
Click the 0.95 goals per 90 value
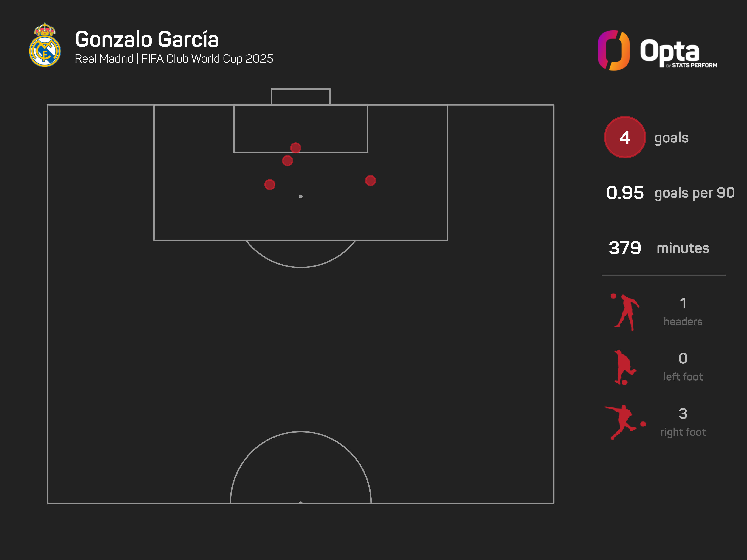[625, 193]
